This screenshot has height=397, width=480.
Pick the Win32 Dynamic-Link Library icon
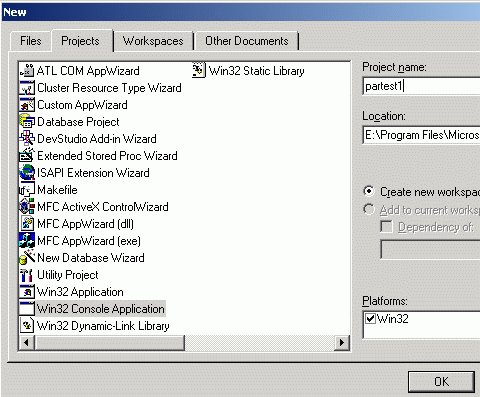click(x=27, y=326)
